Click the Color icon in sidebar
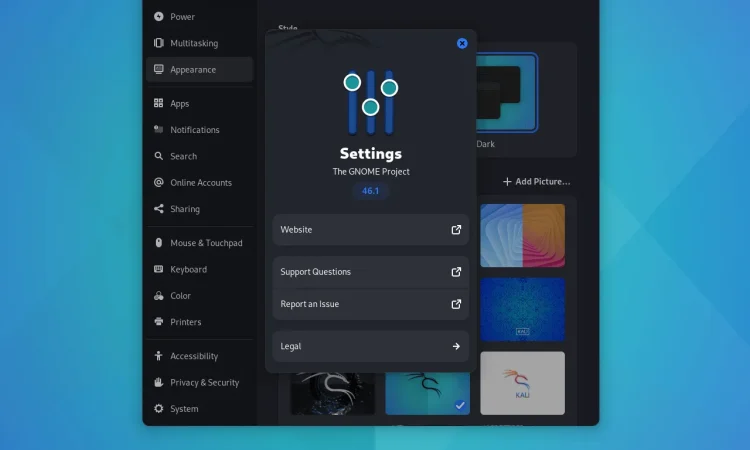 tap(159, 296)
